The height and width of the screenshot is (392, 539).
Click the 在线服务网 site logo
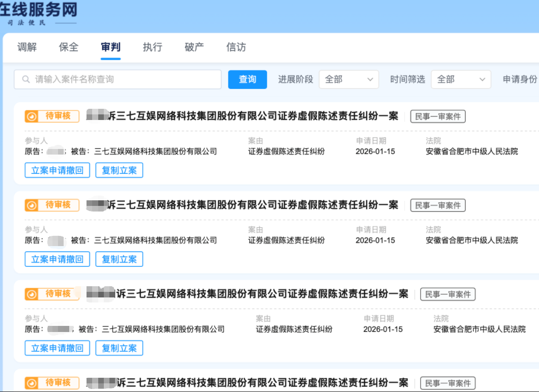(38, 11)
